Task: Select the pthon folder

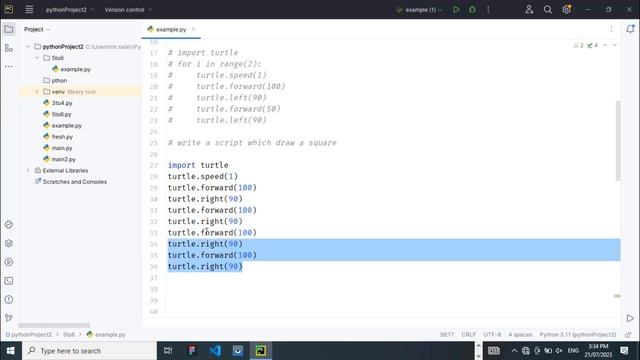Action: pos(59,80)
